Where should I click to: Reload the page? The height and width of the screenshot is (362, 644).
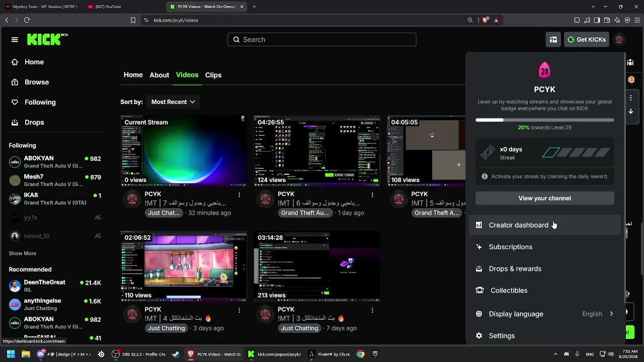pyautogui.click(x=27, y=20)
